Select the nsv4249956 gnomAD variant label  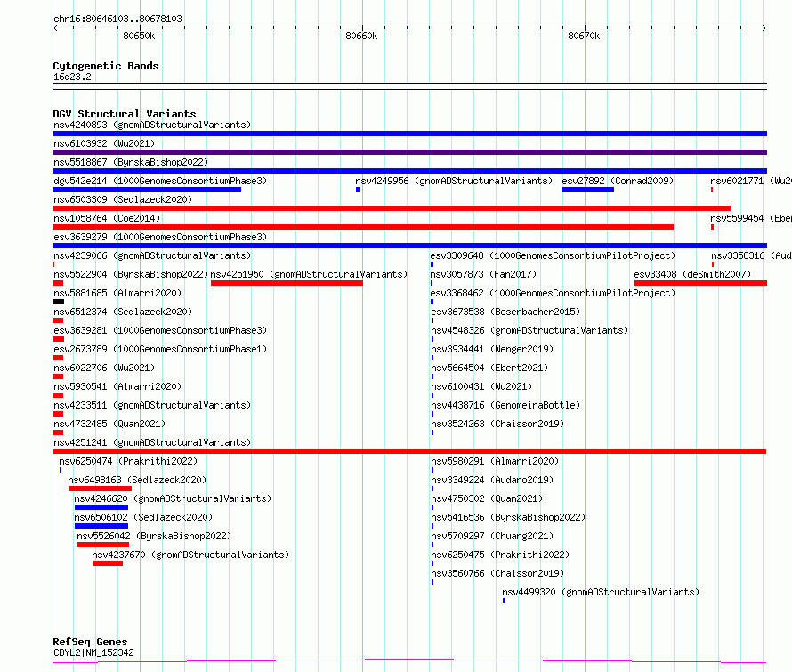(454, 181)
